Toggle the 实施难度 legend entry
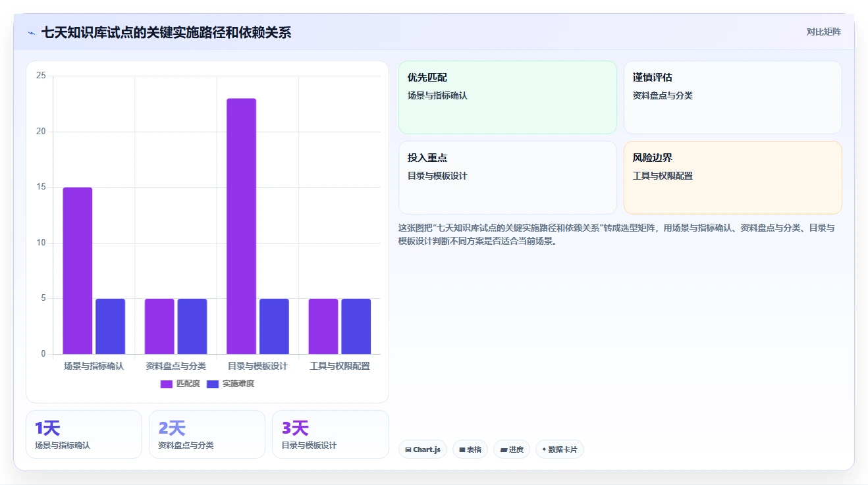 (x=230, y=384)
